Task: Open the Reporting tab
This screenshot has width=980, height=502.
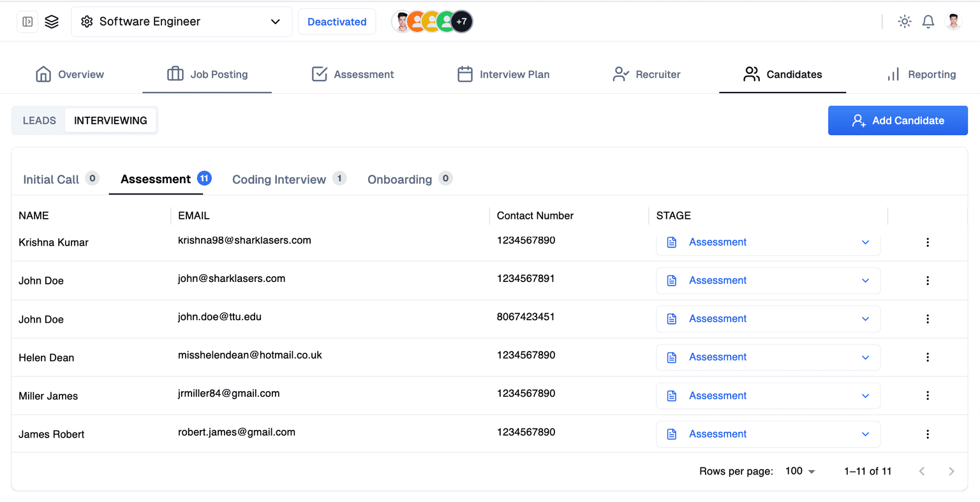Action: (921, 75)
